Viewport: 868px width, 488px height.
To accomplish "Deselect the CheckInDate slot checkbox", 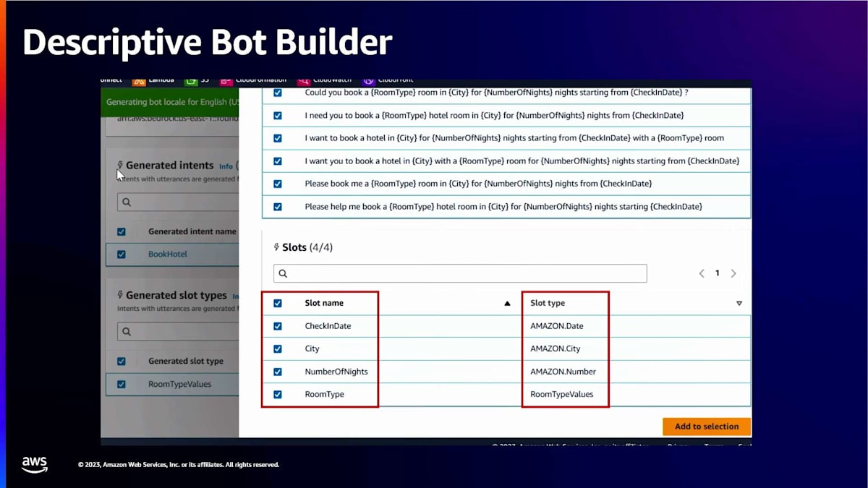I will tap(278, 326).
